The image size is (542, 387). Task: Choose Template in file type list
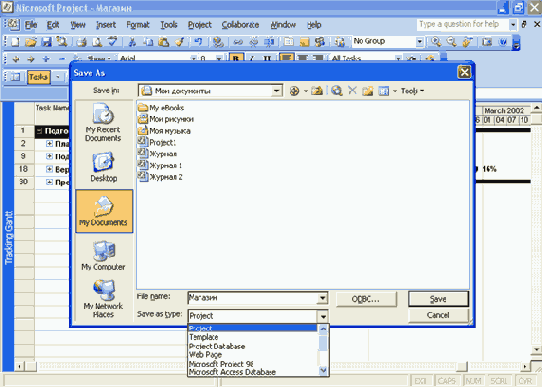point(253,337)
